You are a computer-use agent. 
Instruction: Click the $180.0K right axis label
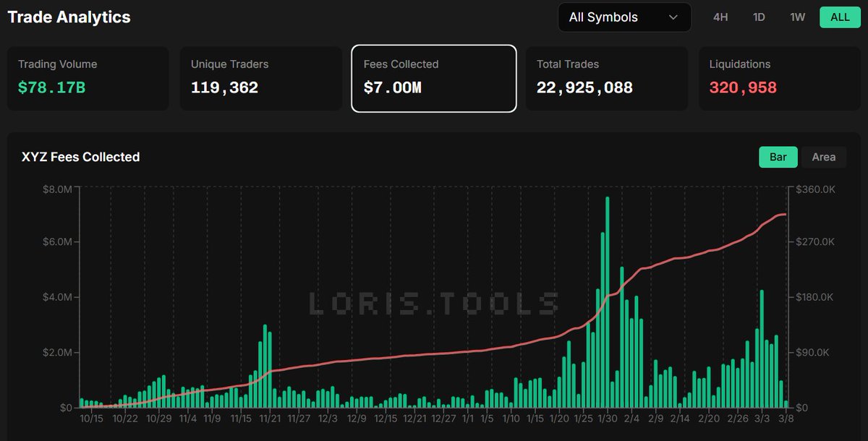pyautogui.click(x=815, y=297)
